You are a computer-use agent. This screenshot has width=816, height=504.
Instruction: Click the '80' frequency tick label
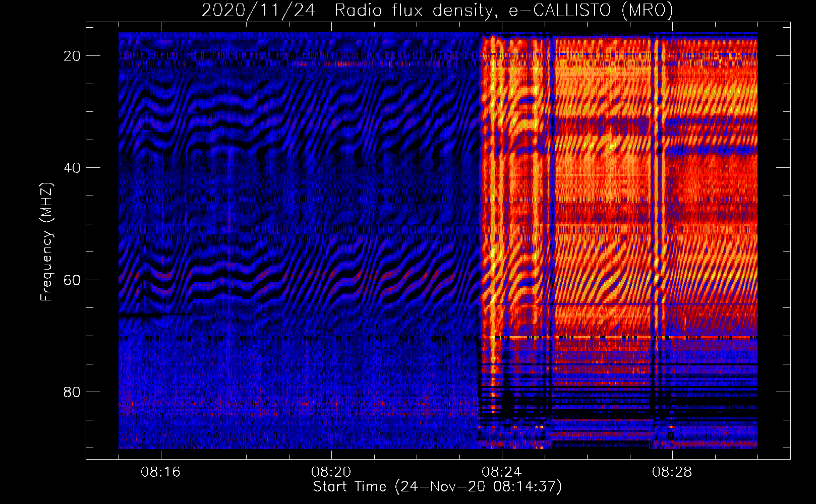point(72,392)
